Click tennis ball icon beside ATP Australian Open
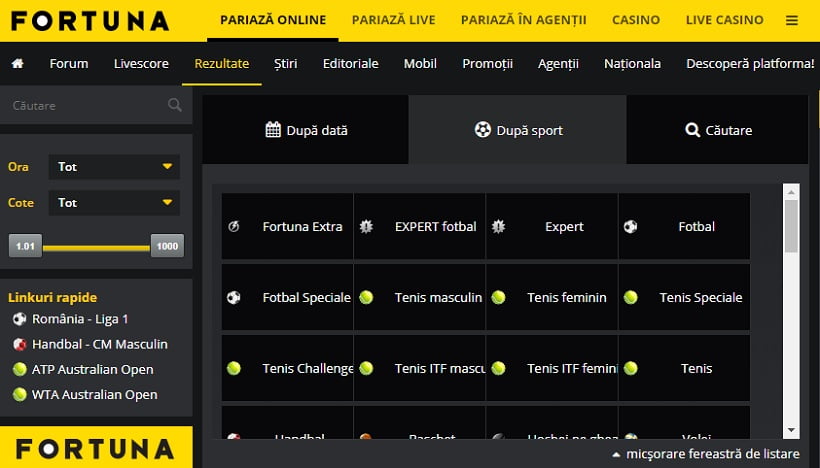The height and width of the screenshot is (468, 820). [19, 370]
